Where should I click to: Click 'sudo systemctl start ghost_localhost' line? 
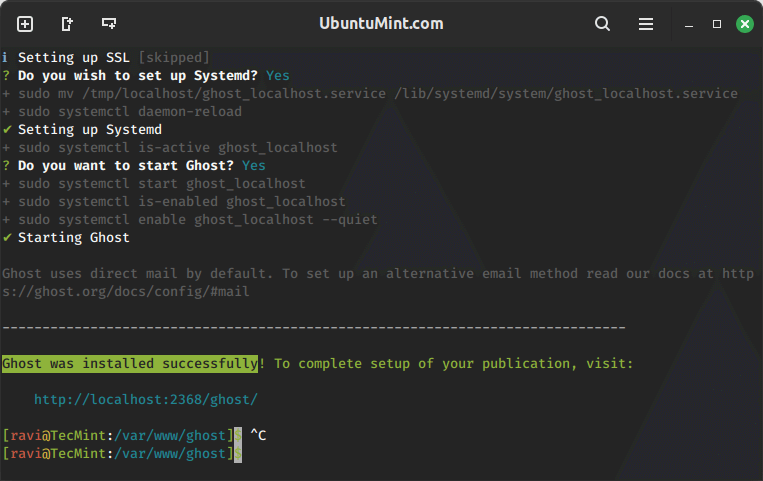[154, 184]
